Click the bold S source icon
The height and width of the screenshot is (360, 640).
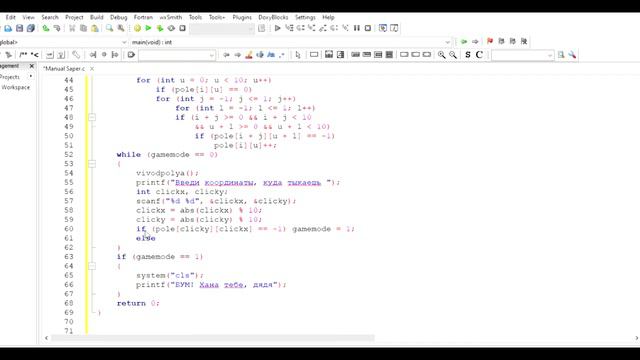468,55
